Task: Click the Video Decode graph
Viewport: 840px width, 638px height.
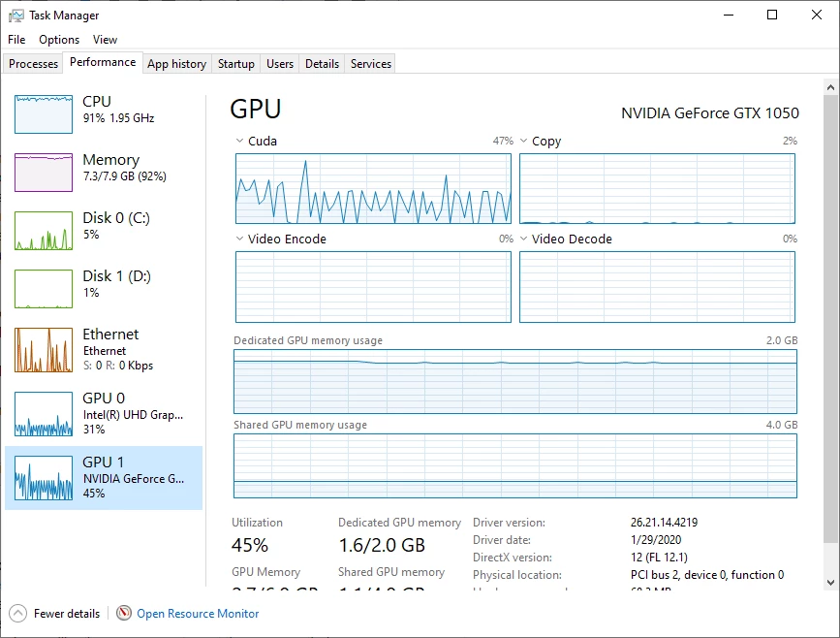Action: (657, 287)
